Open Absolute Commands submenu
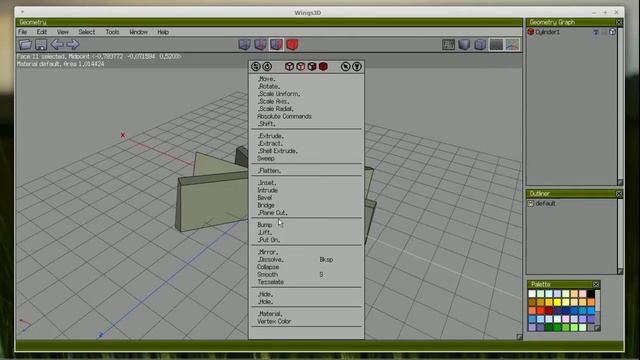 [x=284, y=116]
